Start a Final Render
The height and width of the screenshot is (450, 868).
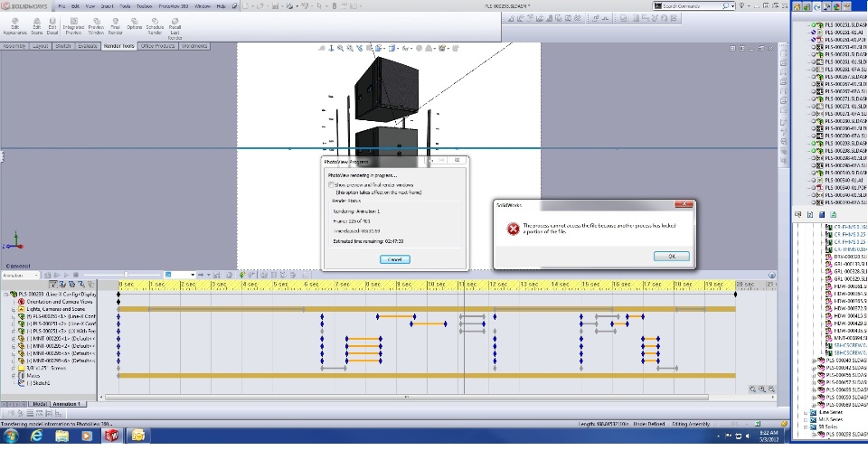tap(115, 26)
